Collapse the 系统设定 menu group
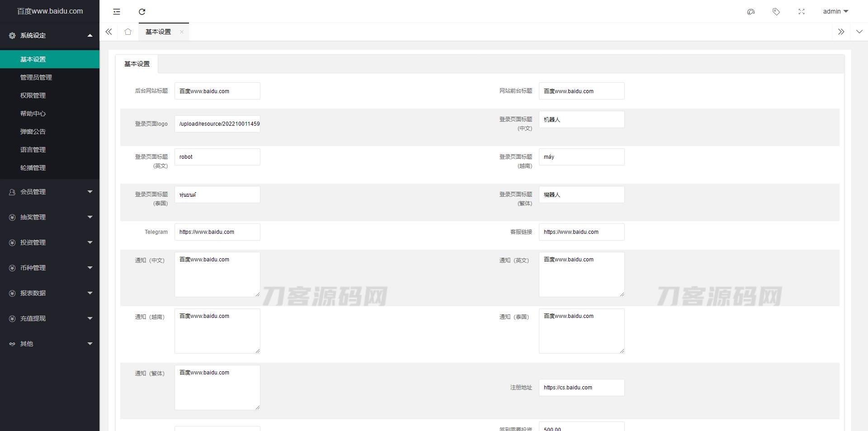 pyautogui.click(x=50, y=35)
